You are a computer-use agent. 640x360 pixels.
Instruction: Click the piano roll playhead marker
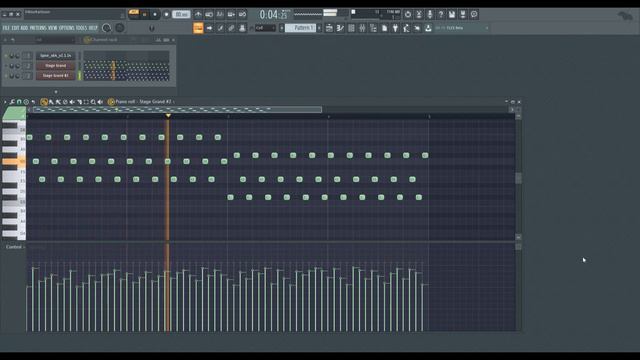click(168, 116)
